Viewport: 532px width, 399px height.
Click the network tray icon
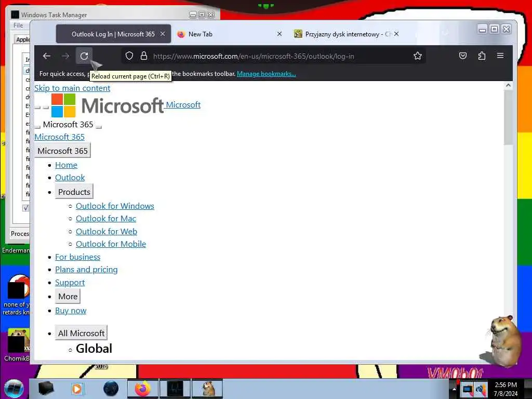pos(468,389)
